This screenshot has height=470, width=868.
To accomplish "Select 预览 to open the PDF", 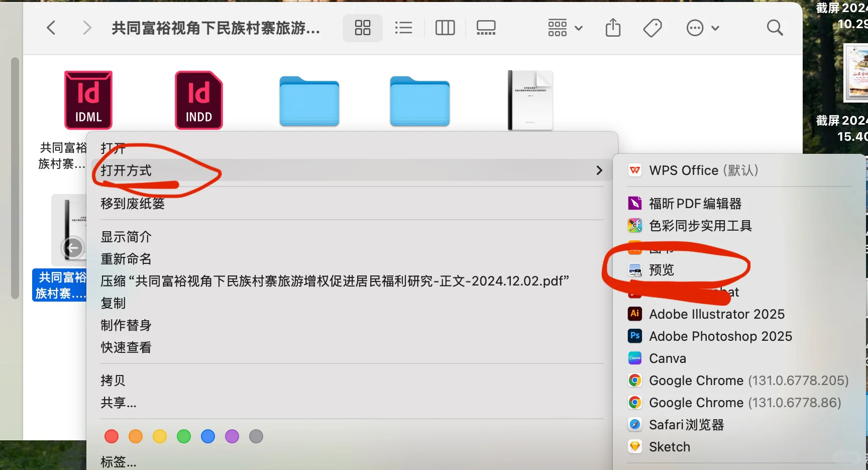I will [x=661, y=270].
